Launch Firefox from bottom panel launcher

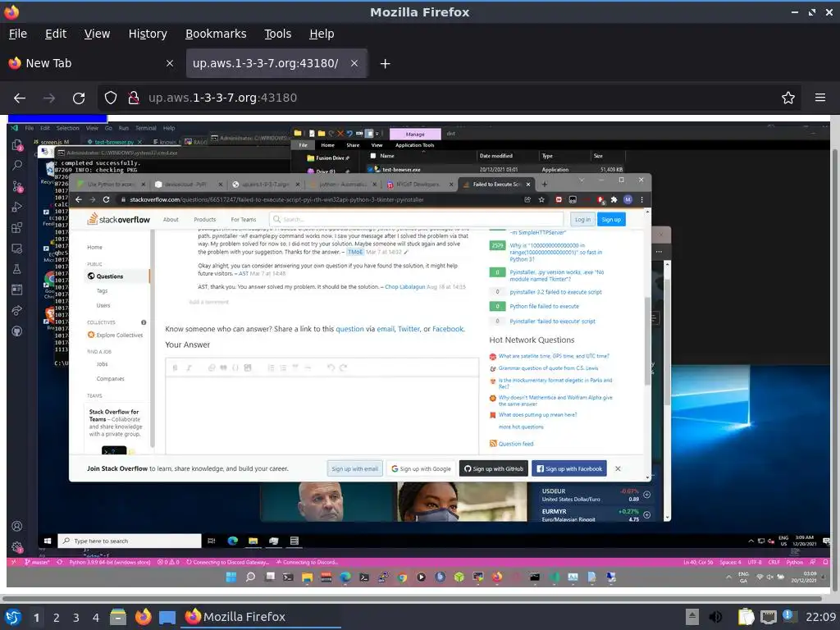coord(143,617)
